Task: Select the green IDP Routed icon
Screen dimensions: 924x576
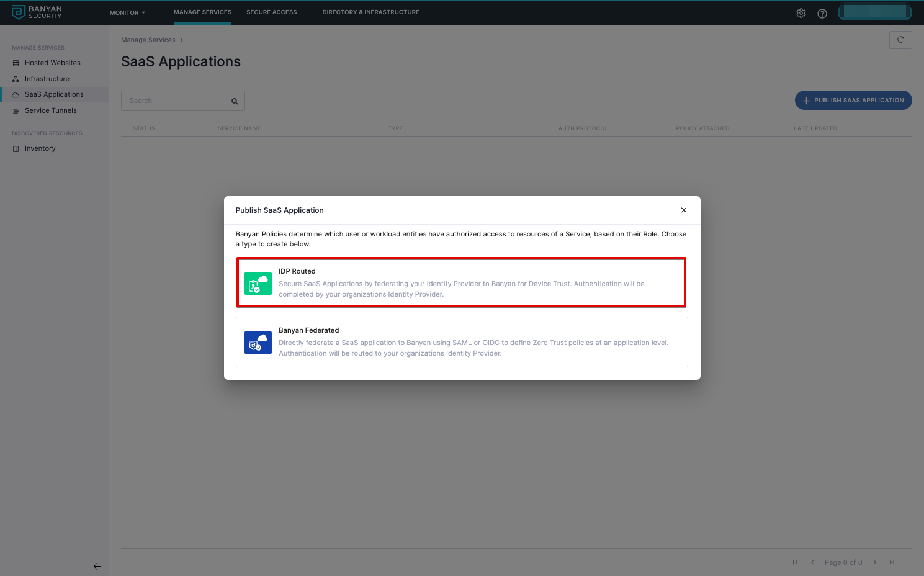Action: 258,284
